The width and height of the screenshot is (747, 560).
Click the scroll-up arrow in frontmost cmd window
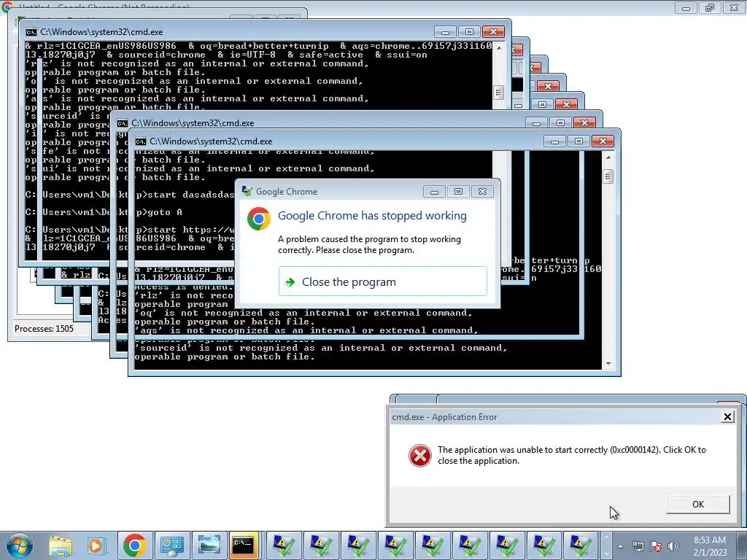[608, 157]
